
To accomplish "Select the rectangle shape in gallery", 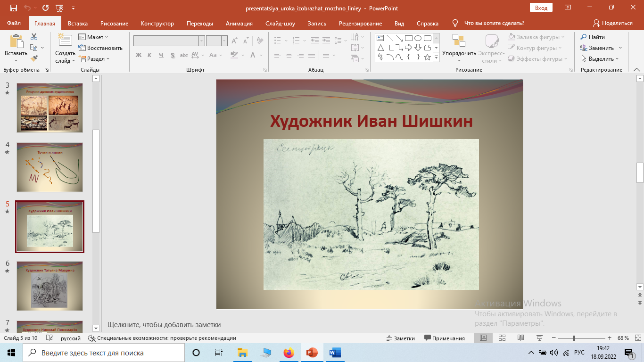I will 409,38.
